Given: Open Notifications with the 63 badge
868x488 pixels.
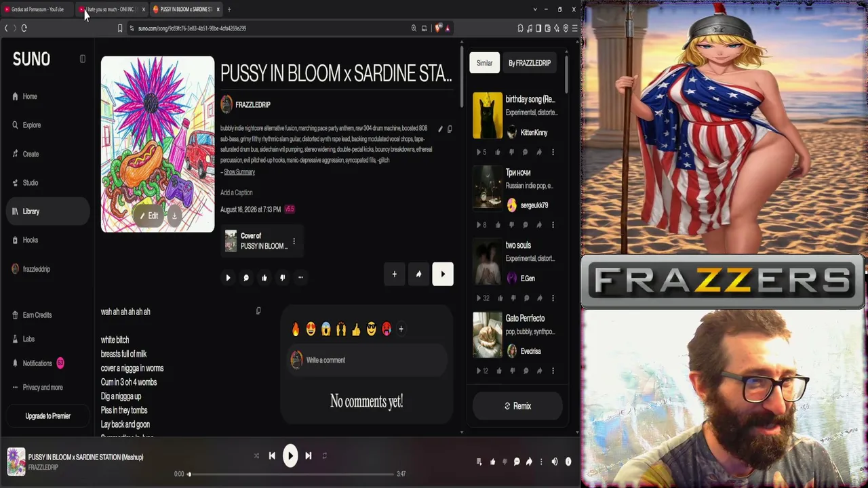Looking at the screenshot, I should pos(37,363).
